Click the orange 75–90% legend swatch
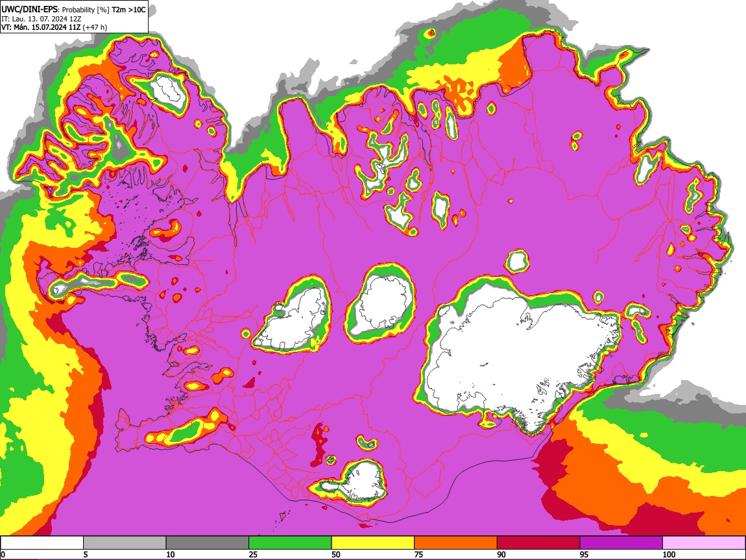Screen dimensions: 746x560 tap(456, 543)
